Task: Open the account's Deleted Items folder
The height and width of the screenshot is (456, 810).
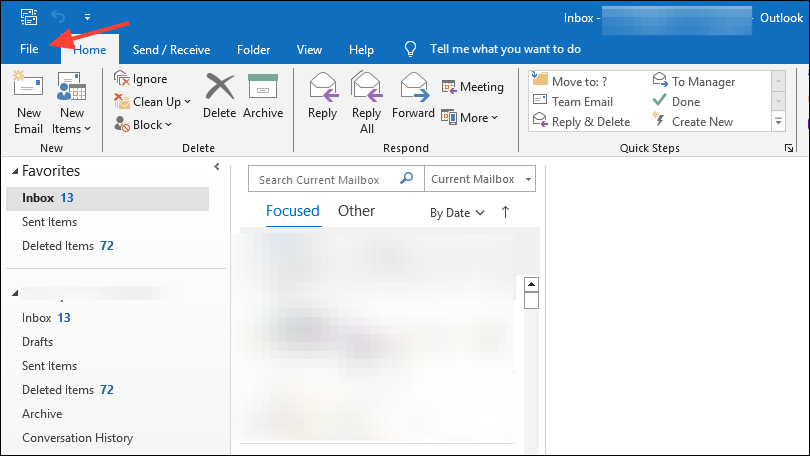Action: (68, 390)
